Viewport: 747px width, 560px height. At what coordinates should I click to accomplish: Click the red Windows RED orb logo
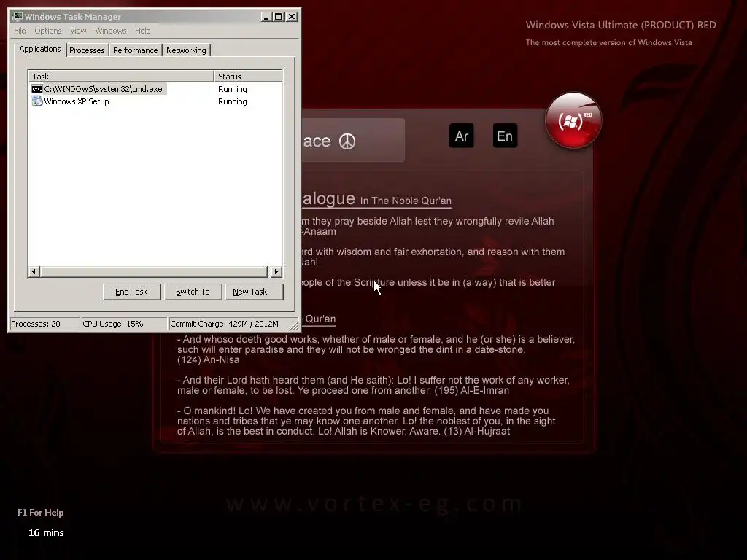click(573, 120)
